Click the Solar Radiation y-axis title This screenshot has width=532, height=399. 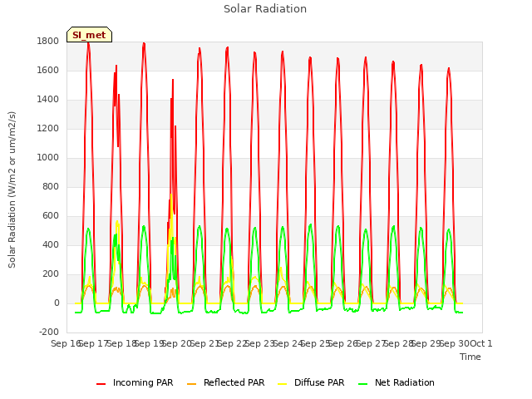(12, 190)
